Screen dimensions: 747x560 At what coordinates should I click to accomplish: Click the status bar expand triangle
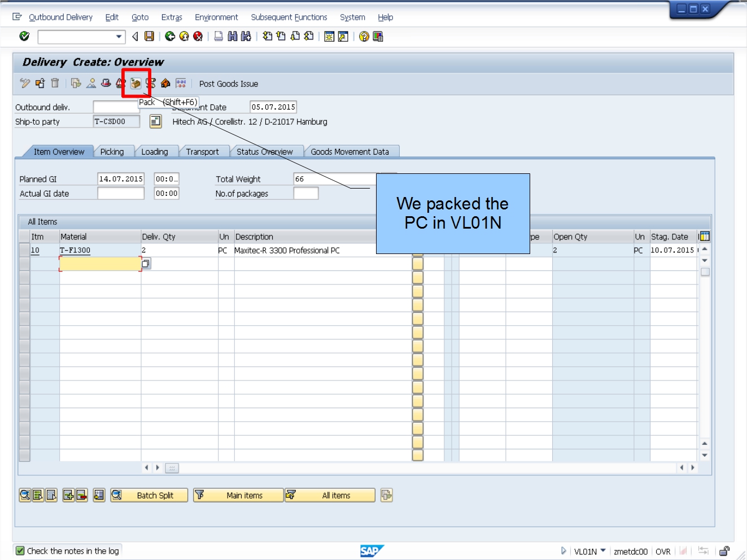(563, 550)
